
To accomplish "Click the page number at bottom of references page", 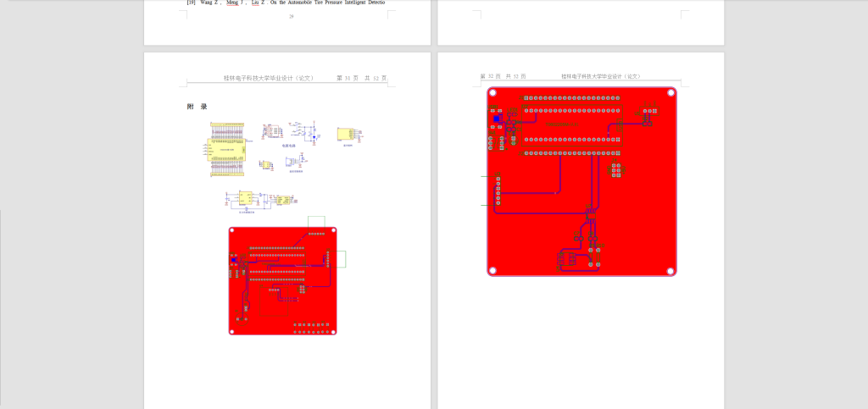I will pos(291,16).
